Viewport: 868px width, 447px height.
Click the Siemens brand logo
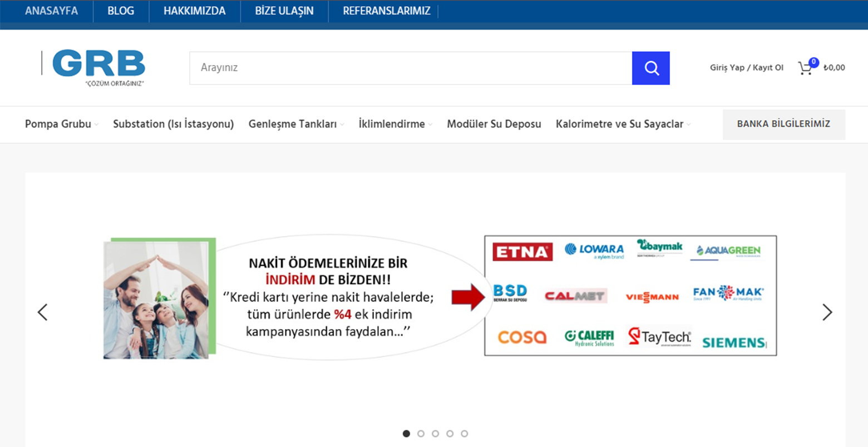(733, 342)
